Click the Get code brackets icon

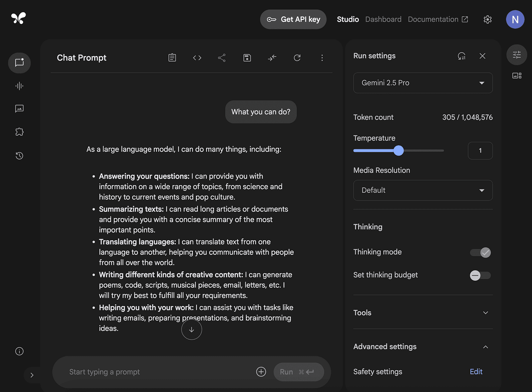tap(197, 58)
